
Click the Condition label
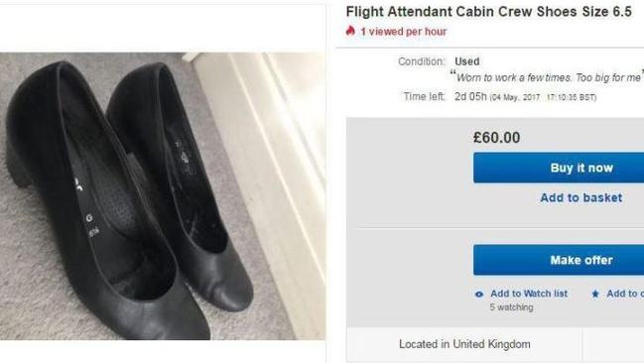422,61
